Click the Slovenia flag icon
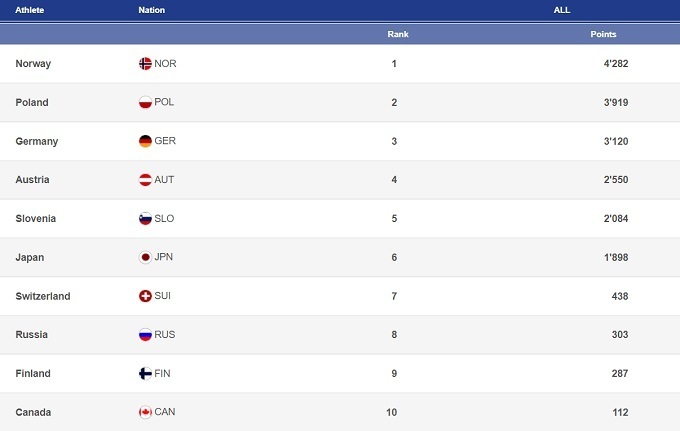The width and height of the screenshot is (680, 431). coord(145,219)
